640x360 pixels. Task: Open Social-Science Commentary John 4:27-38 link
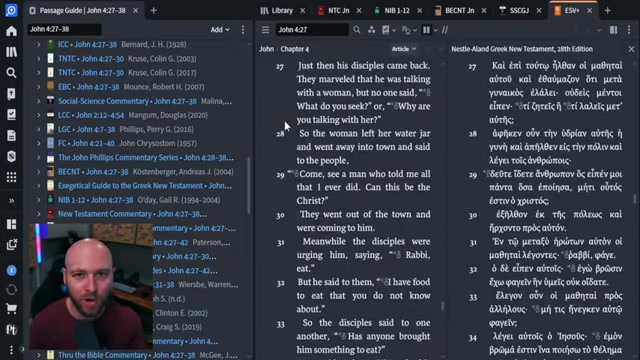coord(127,101)
